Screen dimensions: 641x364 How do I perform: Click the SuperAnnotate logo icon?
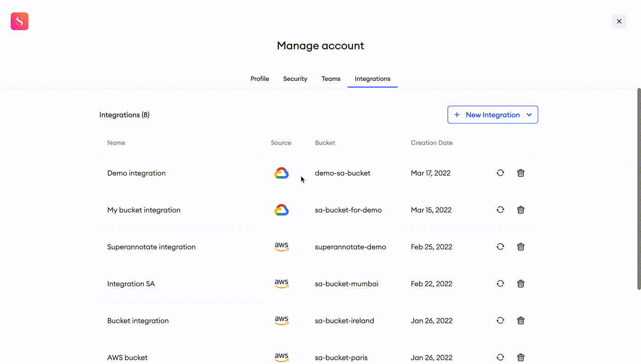[20, 21]
